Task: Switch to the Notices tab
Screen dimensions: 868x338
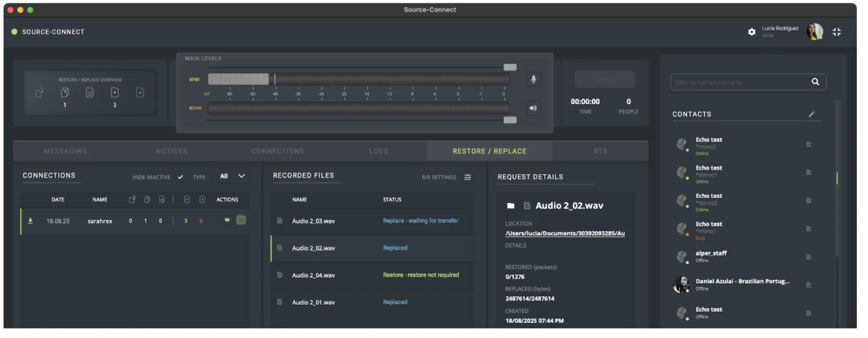Action: coord(172,151)
